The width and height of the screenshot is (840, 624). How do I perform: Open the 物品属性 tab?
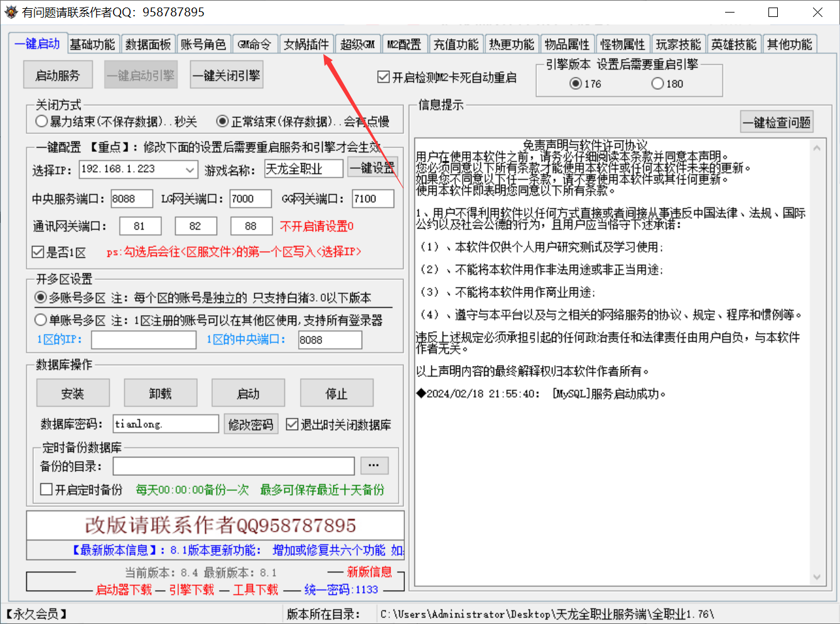click(568, 45)
